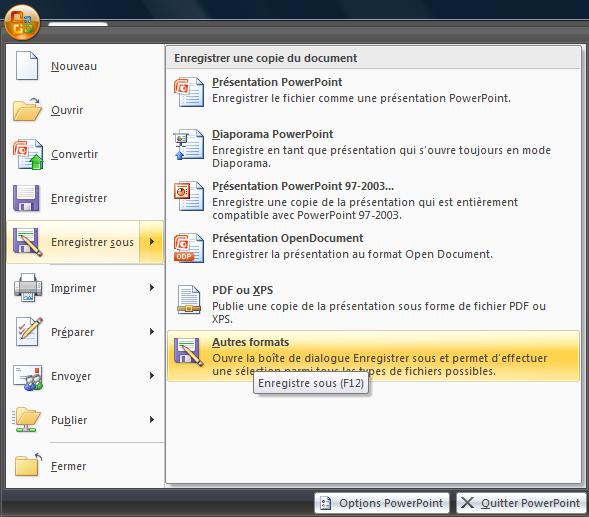589x517 pixels.
Task: Click the Fermer folder icon
Action: point(29,464)
